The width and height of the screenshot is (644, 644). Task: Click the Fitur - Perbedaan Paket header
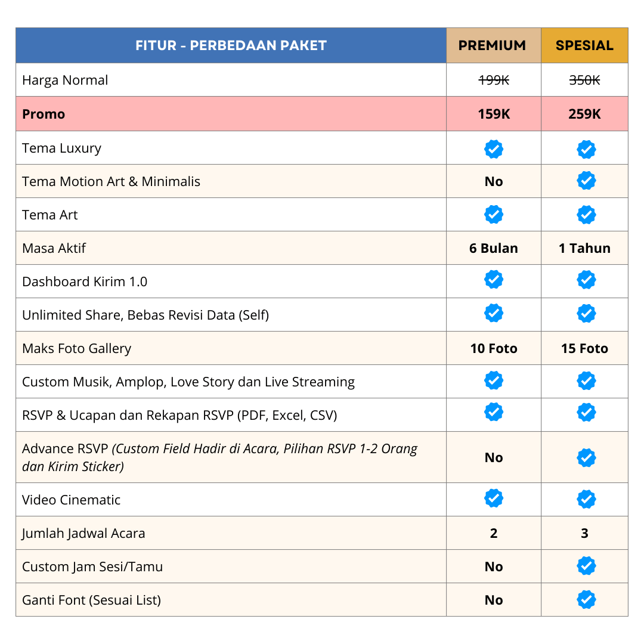pyautogui.click(x=231, y=45)
